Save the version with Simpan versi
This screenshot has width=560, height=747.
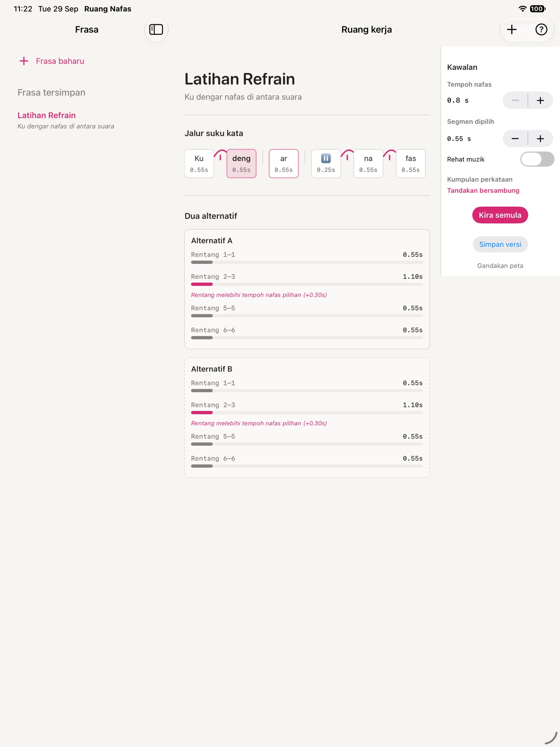pos(500,245)
